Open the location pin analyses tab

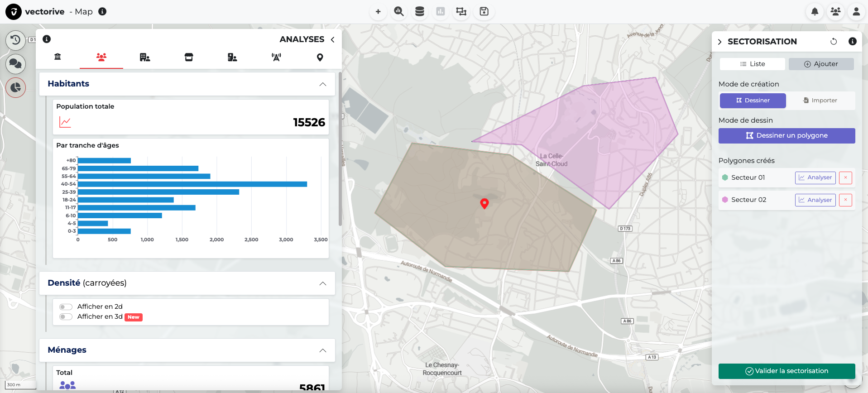pos(320,58)
